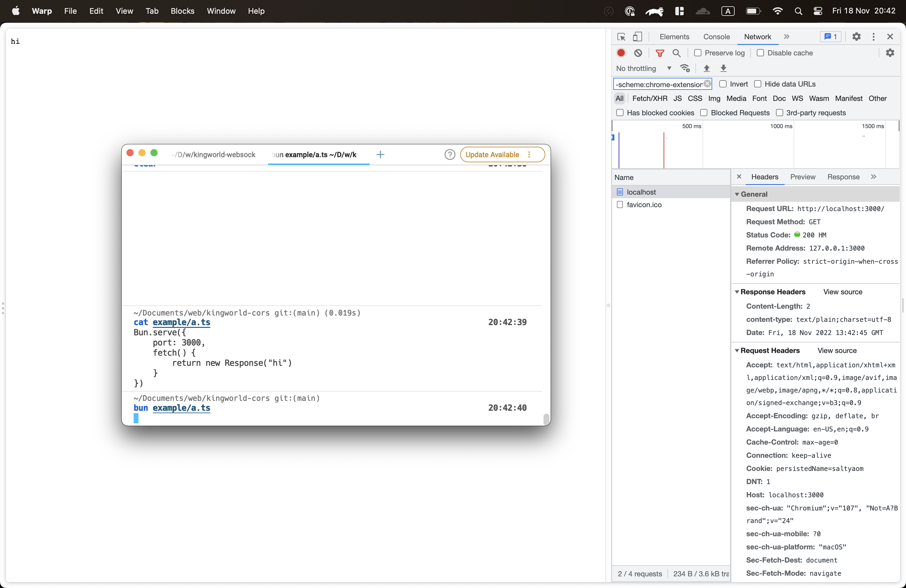Clear the filter text field
Viewport: 906px width, 588px height.
pyautogui.click(x=707, y=84)
